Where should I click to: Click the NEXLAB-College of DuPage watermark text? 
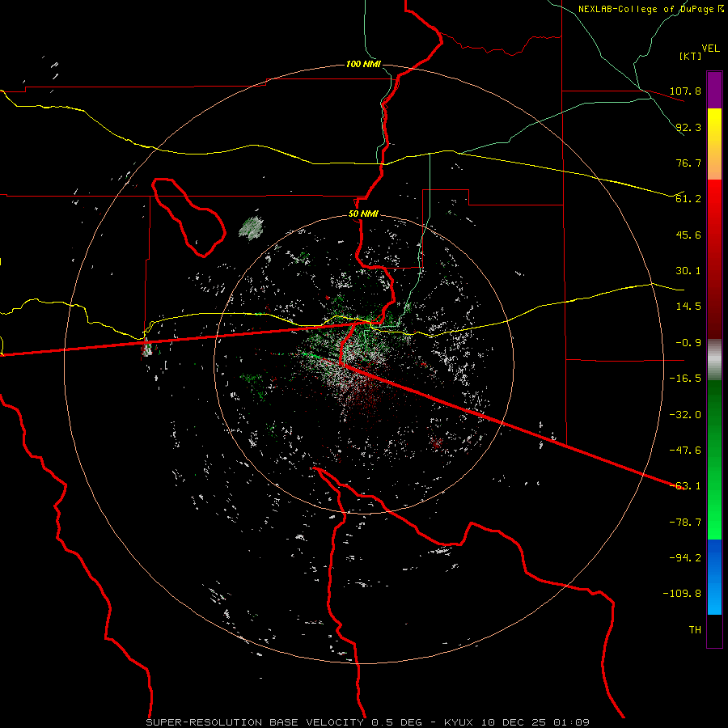coord(650,9)
